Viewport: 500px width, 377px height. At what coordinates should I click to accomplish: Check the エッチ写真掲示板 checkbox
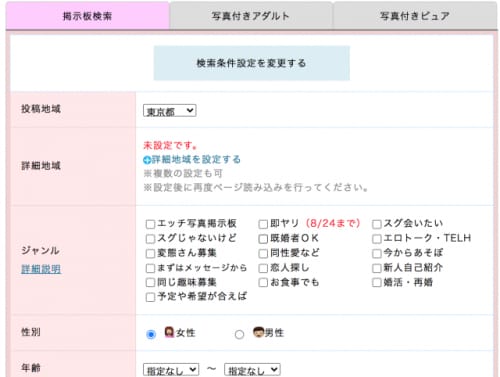coord(150,224)
